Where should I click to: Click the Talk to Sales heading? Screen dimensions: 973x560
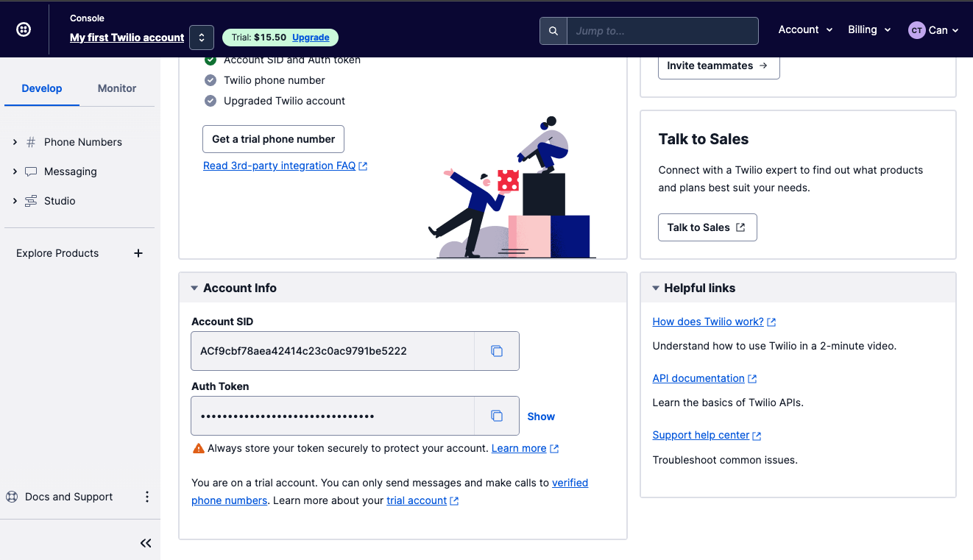click(x=704, y=139)
